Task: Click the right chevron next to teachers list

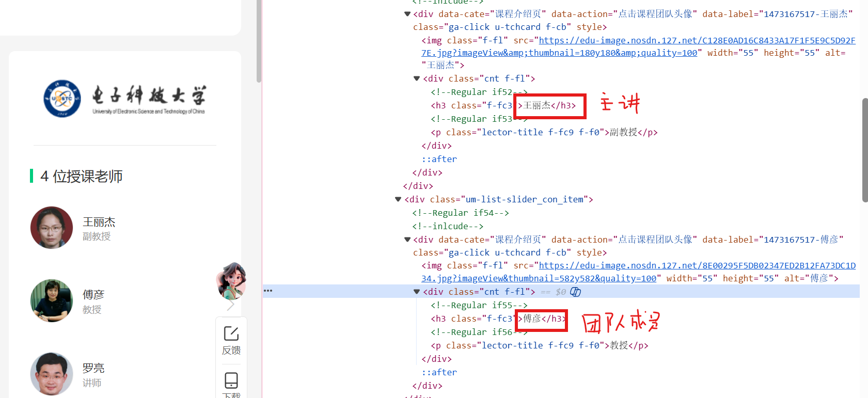Action: coord(231,305)
